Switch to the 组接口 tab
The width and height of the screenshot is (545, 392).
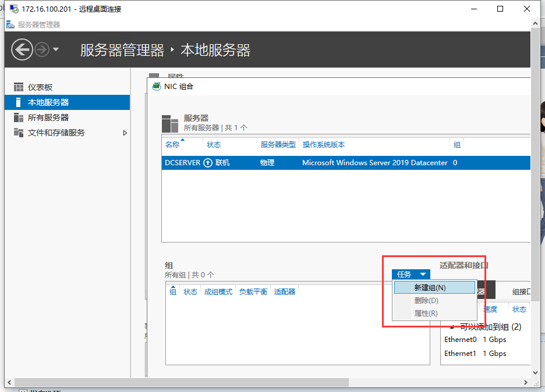pos(521,292)
